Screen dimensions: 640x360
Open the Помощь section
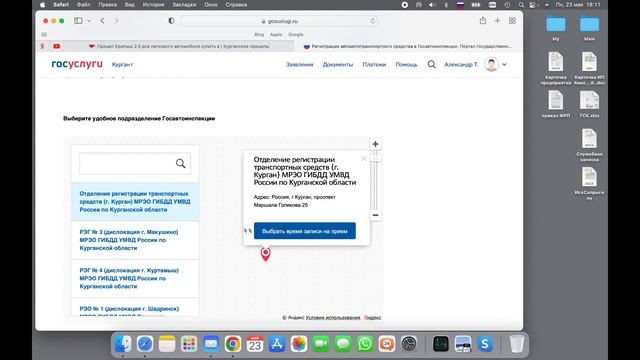point(407,64)
